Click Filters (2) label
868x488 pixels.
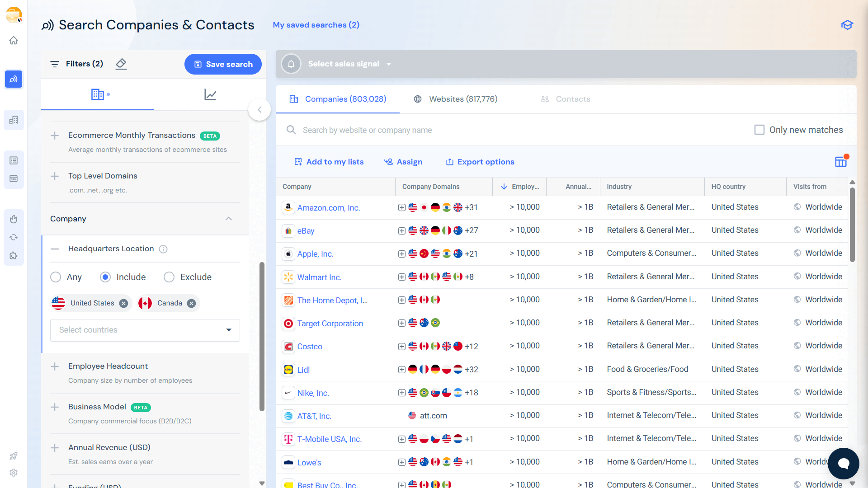85,64
